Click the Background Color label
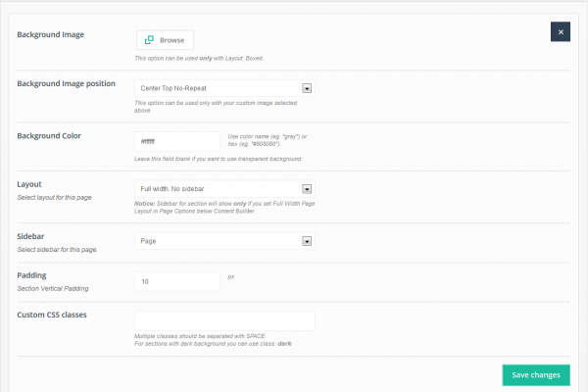The height and width of the screenshot is (392, 588). 49,136
